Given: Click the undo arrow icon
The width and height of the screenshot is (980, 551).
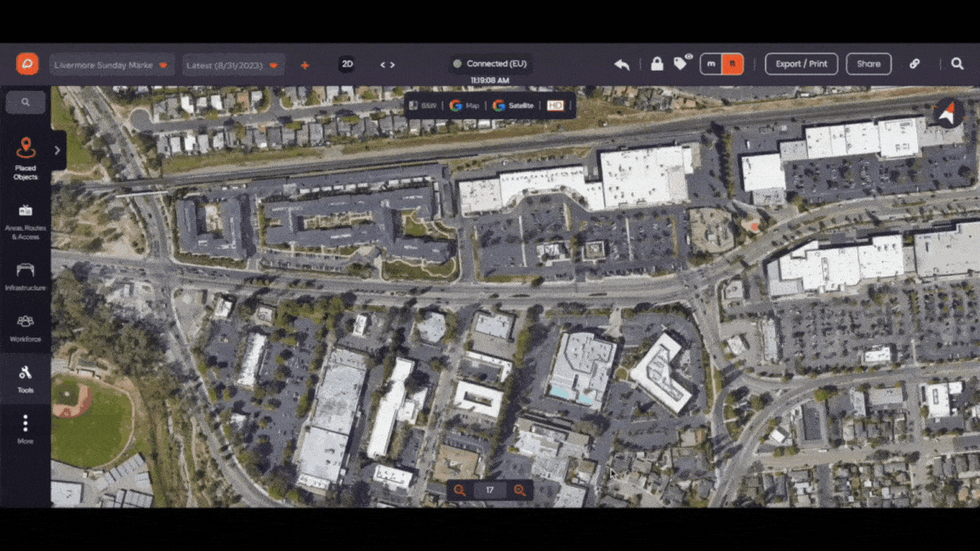Looking at the screenshot, I should click(622, 65).
